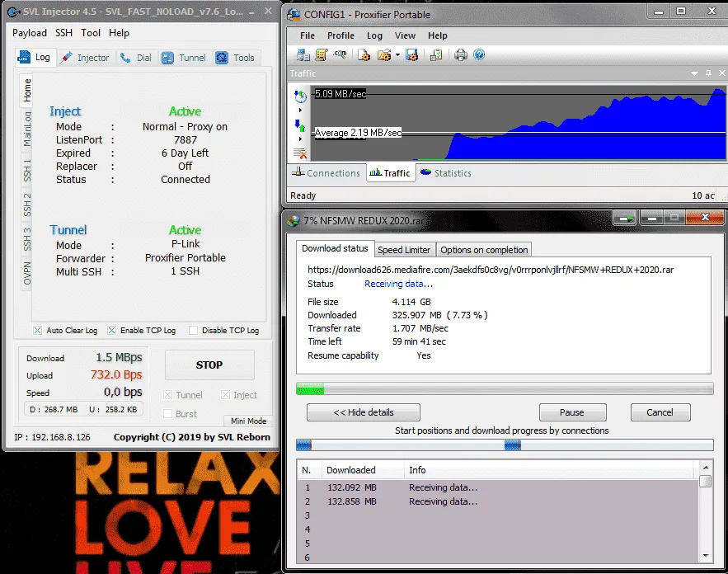Check Disable TCP Log checkbox

point(193,330)
